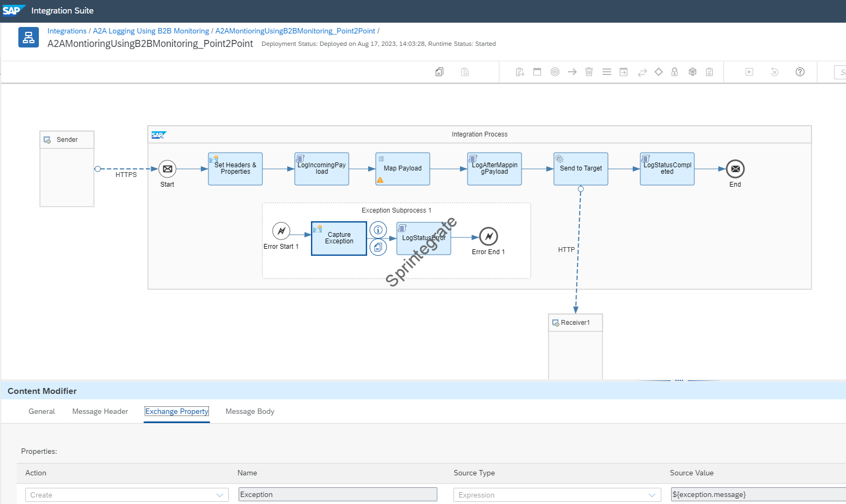Click the clipboard checklist validator icon
846x504 pixels.
coord(709,72)
